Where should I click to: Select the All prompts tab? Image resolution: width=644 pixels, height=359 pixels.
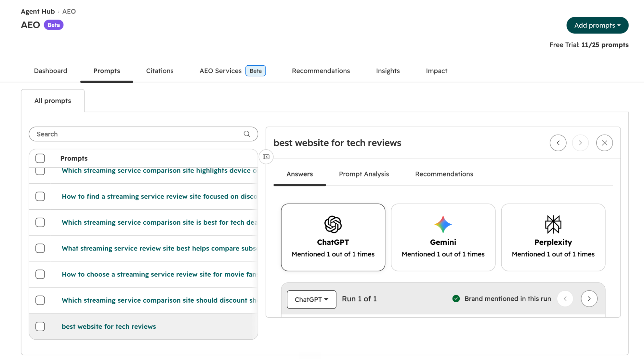53,101
